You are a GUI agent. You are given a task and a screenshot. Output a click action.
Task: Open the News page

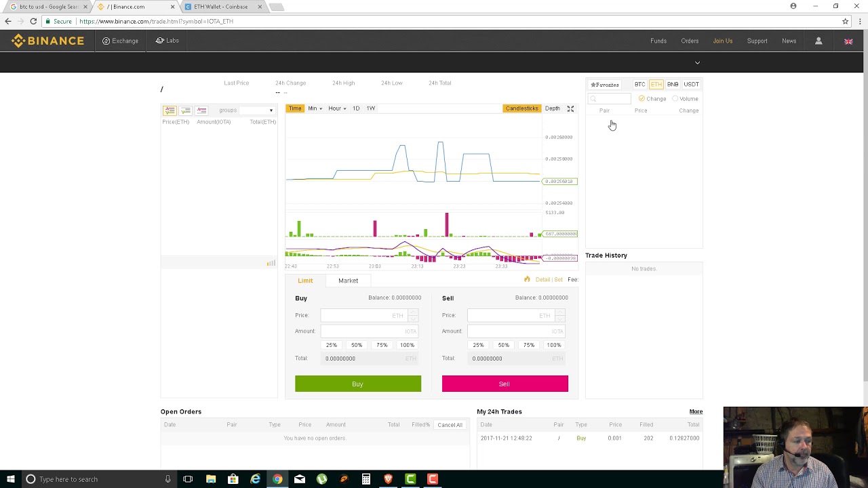pos(789,41)
